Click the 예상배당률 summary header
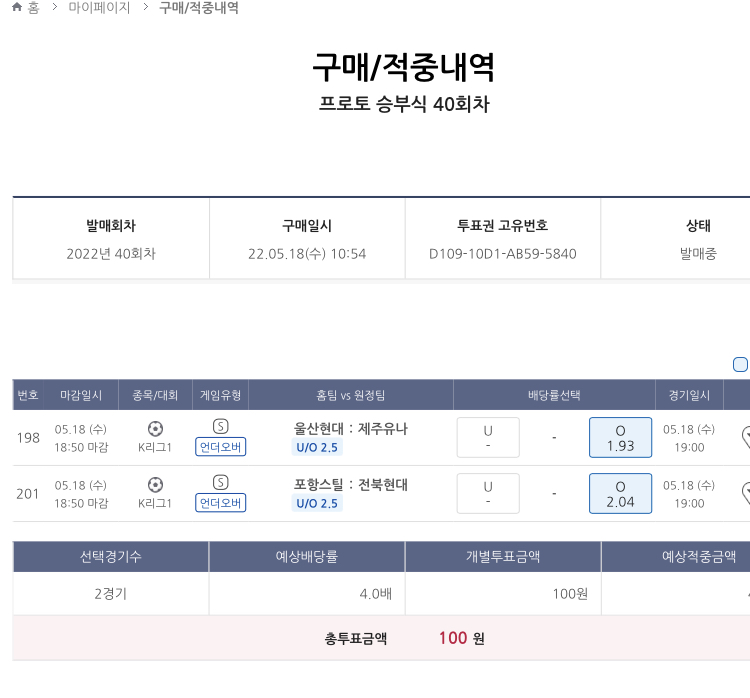This screenshot has height=698, width=750. coord(307,556)
